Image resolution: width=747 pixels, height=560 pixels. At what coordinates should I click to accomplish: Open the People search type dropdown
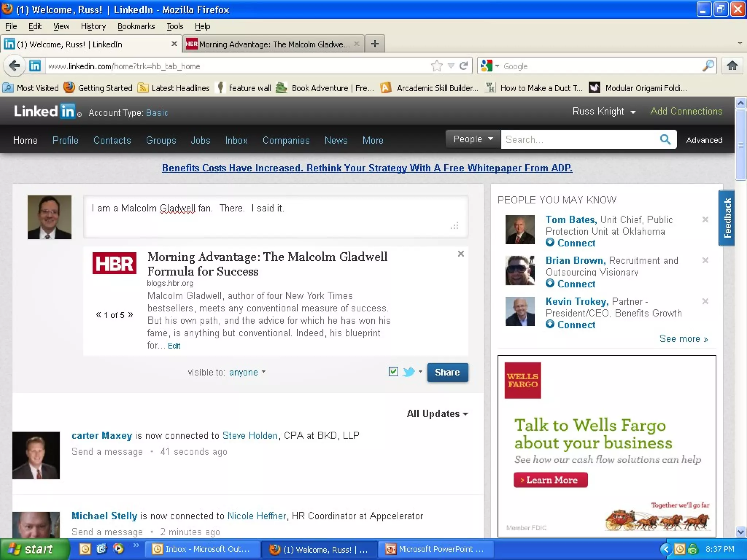click(x=473, y=139)
